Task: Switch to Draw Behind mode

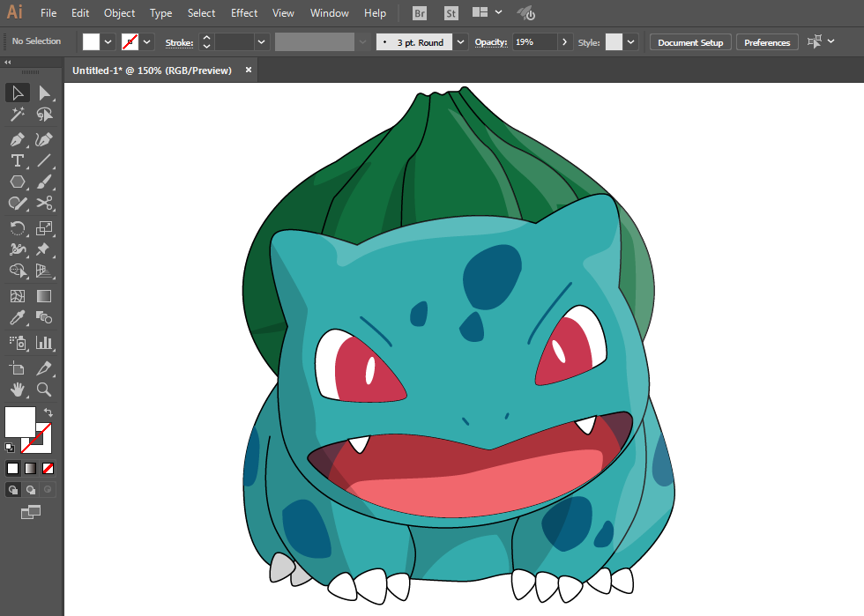Action: click(x=31, y=489)
